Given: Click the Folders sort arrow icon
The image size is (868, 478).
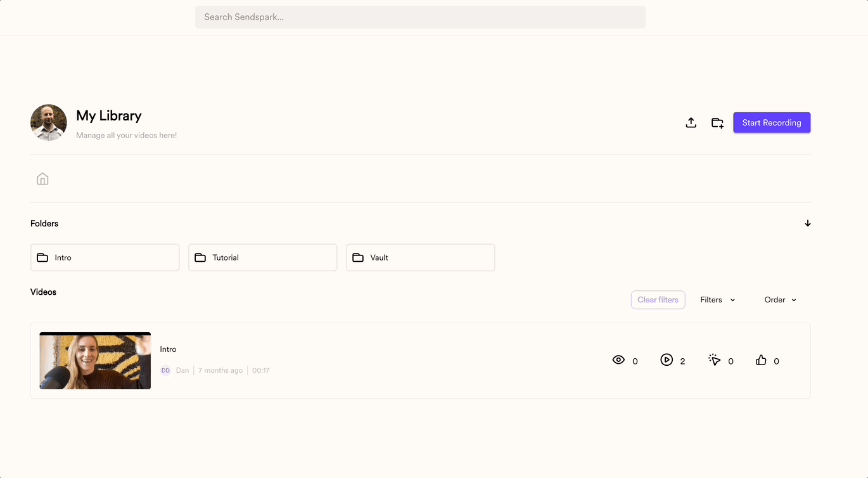Looking at the screenshot, I should pos(808,223).
